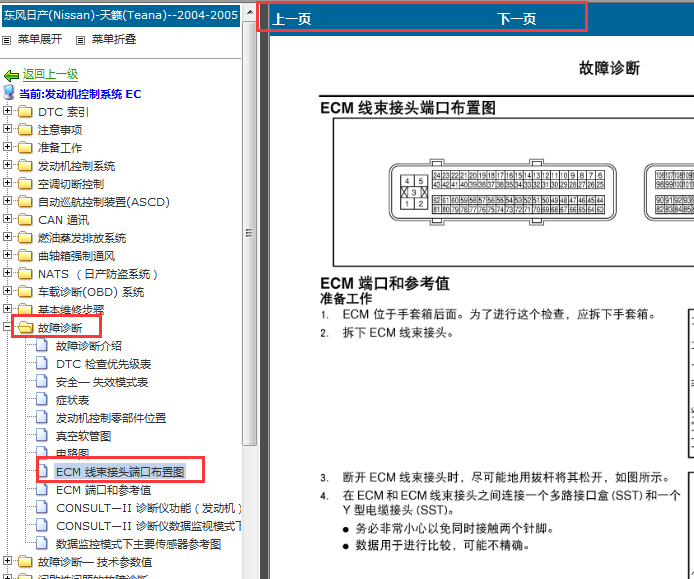Expand the 准备工作 tree node
Viewport: 694px width, 579px height.
point(7,147)
